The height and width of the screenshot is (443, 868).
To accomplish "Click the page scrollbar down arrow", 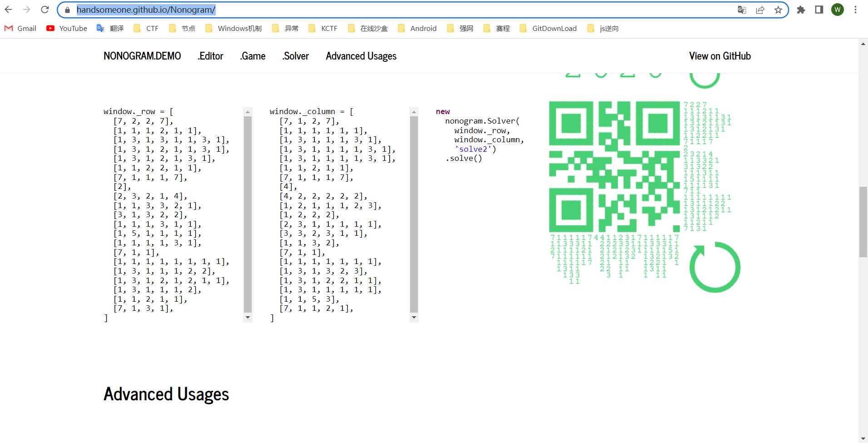I will (863, 438).
